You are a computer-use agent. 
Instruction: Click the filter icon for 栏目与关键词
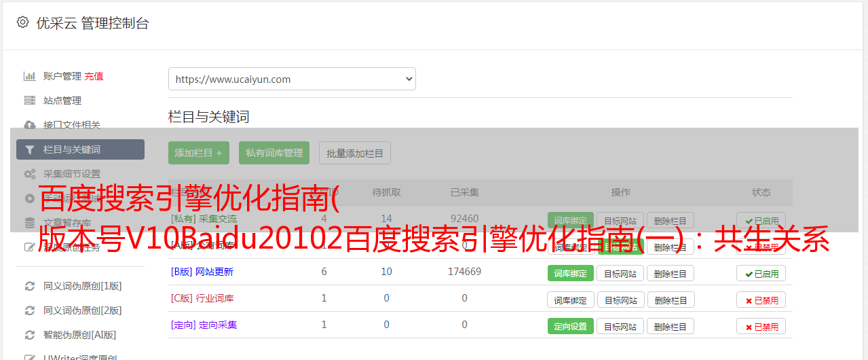29,149
